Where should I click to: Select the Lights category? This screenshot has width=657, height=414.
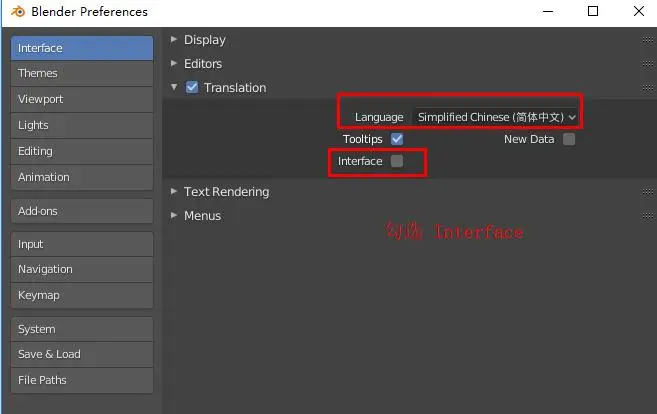(x=82, y=125)
